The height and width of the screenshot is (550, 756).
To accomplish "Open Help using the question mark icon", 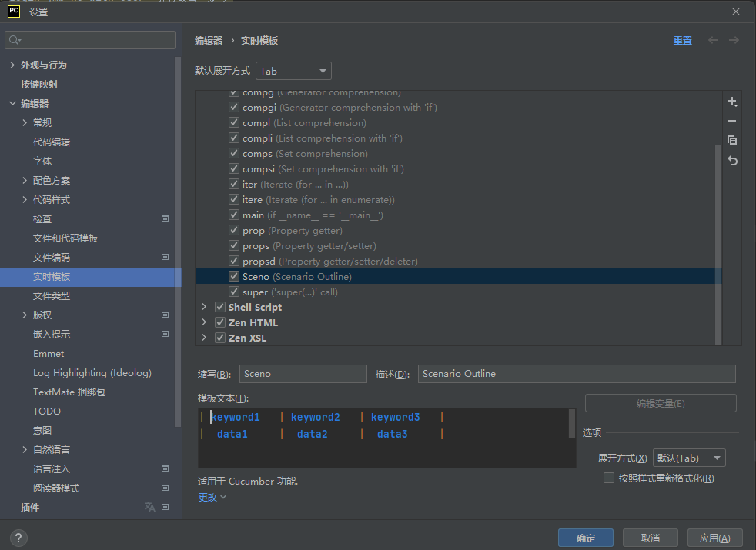I will click(18, 538).
